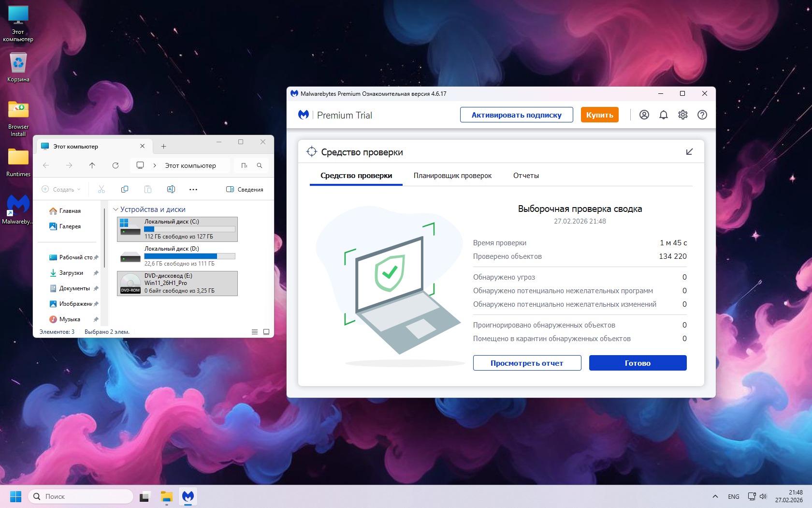
Task: Open Malwarebytes notifications bell
Action: coord(663,115)
